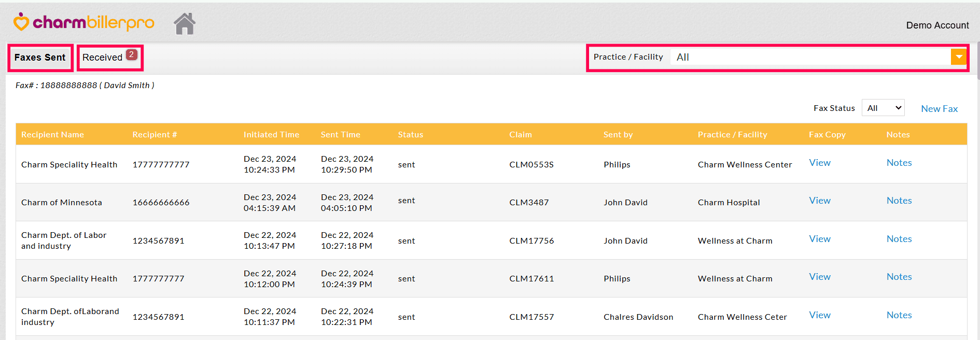Click the CharmBillerPro logo
This screenshot has width=980, height=340.
click(84, 23)
